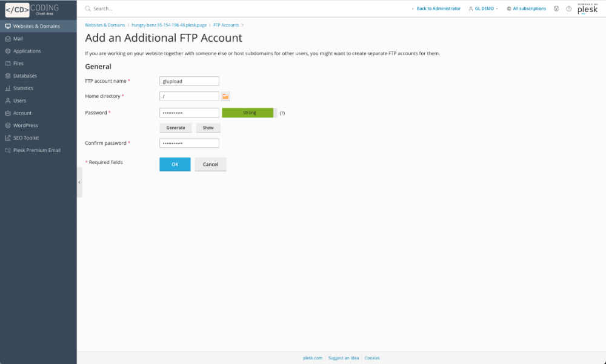This screenshot has width=606, height=364.
Task: Click the Statistics chart icon in sidebar
Action: [x=8, y=88]
